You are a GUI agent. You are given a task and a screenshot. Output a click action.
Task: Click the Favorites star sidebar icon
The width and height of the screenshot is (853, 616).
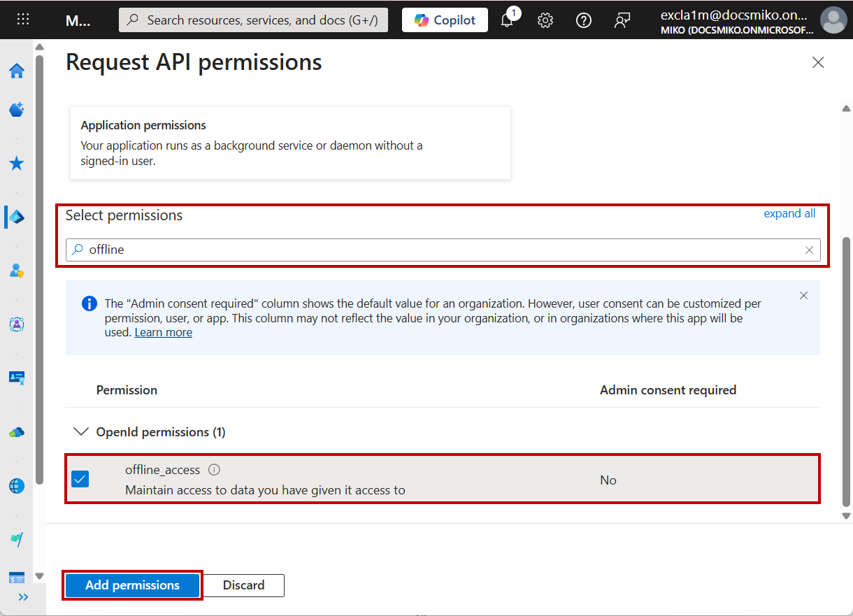pos(17,164)
